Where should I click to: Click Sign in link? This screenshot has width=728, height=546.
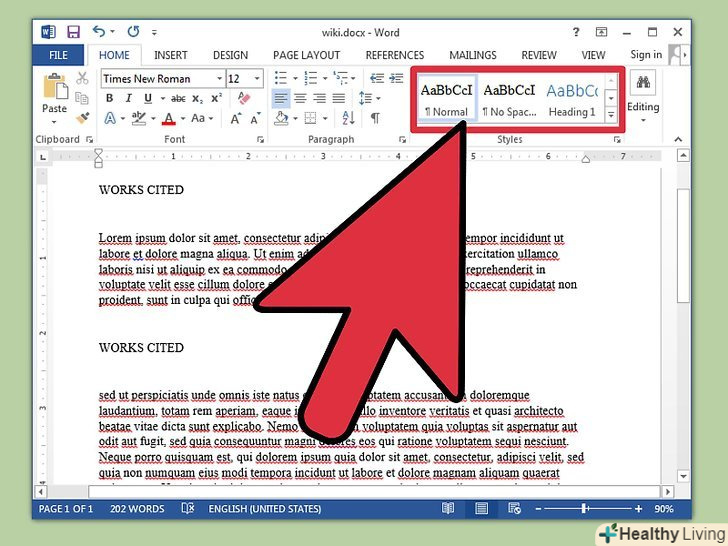coord(646,55)
